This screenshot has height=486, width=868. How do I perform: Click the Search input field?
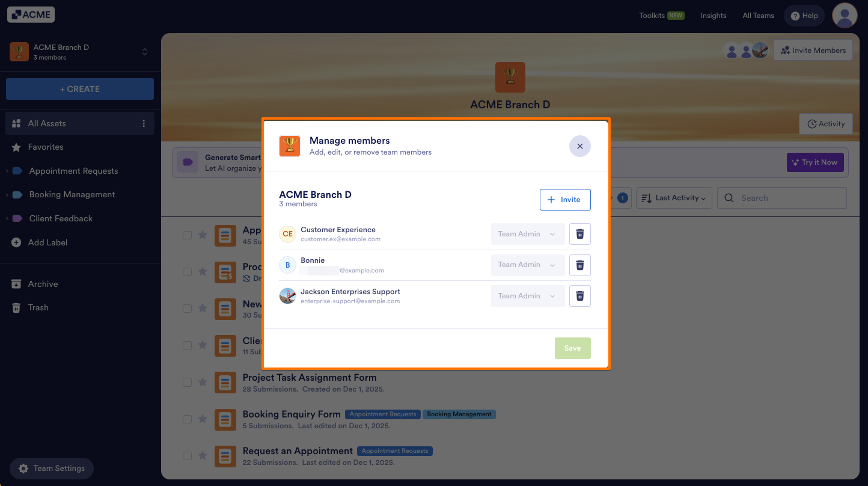782,198
